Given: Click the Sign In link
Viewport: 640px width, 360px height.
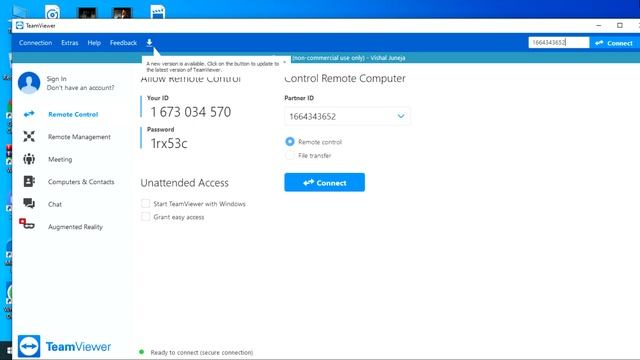Looking at the screenshot, I should coord(56,78).
